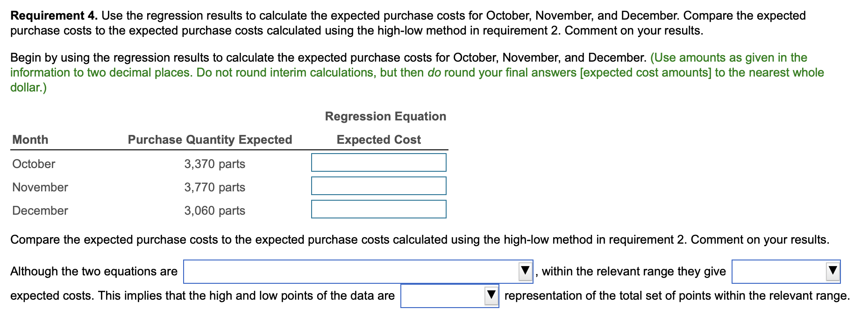
Task: Click the October Expected Cost input field
Action: pos(378,162)
